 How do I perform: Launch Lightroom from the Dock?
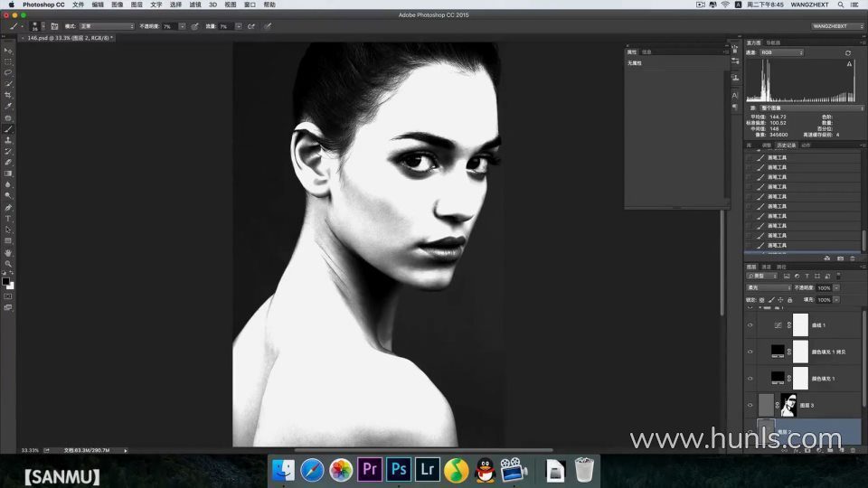pyautogui.click(x=427, y=469)
